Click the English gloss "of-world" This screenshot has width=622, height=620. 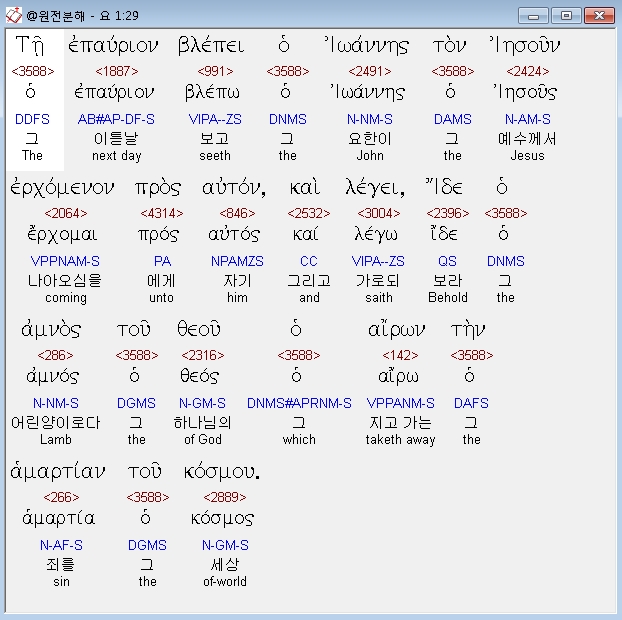point(225,582)
